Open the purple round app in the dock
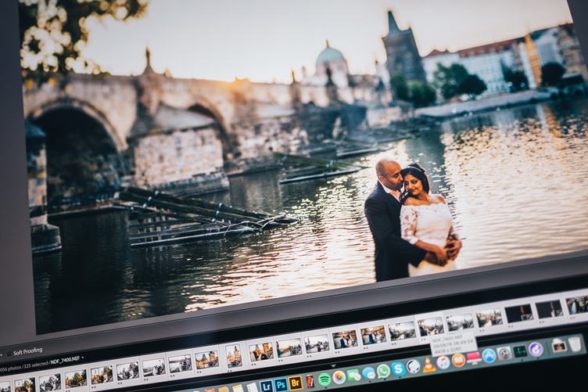588x392 pixels. [x=536, y=349]
